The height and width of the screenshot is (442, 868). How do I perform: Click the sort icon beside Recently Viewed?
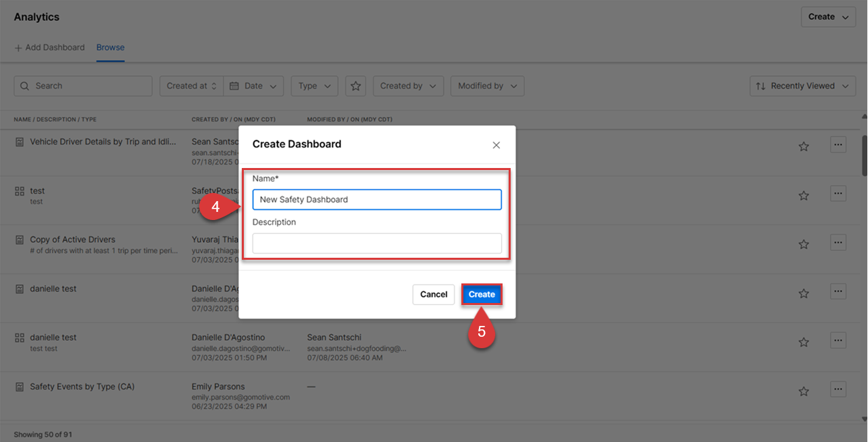pos(760,86)
